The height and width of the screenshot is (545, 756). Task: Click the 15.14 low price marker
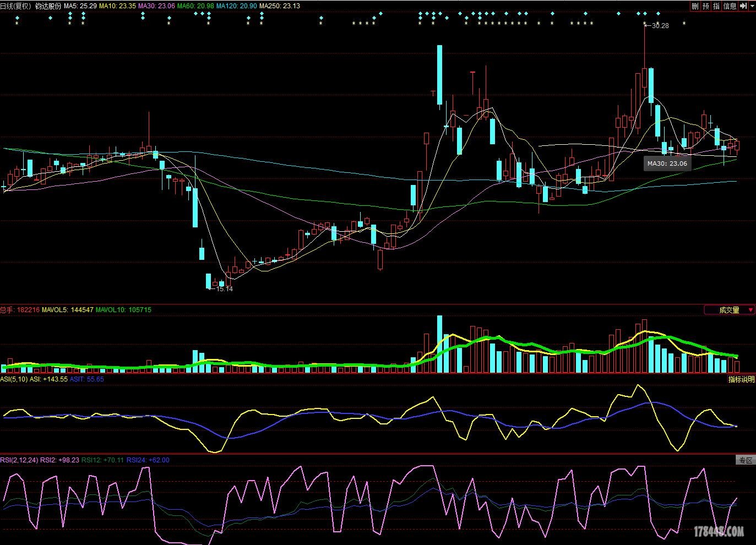pos(224,289)
